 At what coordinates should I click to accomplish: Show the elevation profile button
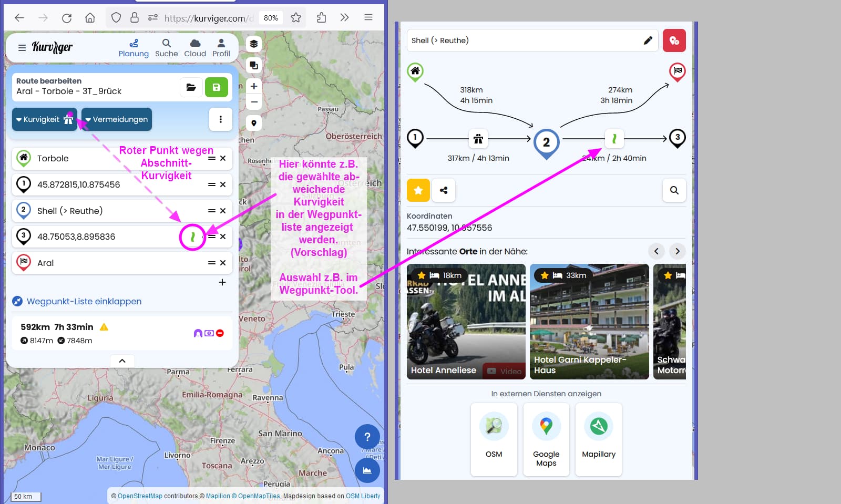[367, 470]
